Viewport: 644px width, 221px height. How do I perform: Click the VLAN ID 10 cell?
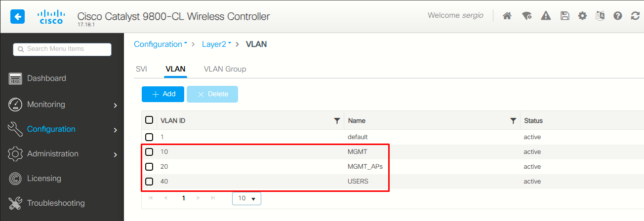[x=164, y=151]
